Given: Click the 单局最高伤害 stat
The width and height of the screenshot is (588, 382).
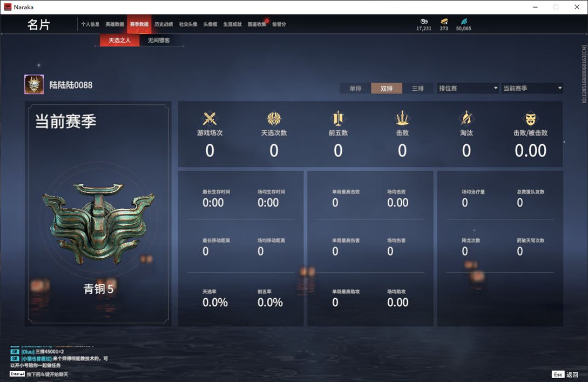Looking at the screenshot, I should tap(346, 247).
